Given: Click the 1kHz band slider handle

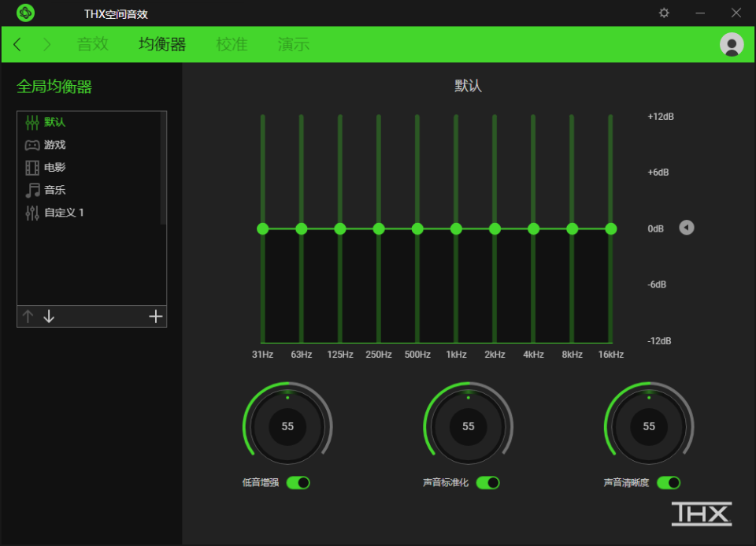Looking at the screenshot, I should 456,229.
